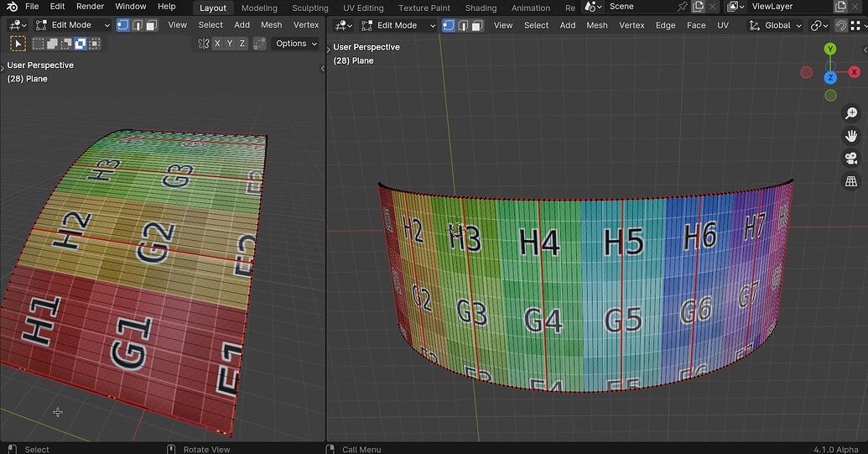Switch to the Modeling workspace tab

point(259,8)
